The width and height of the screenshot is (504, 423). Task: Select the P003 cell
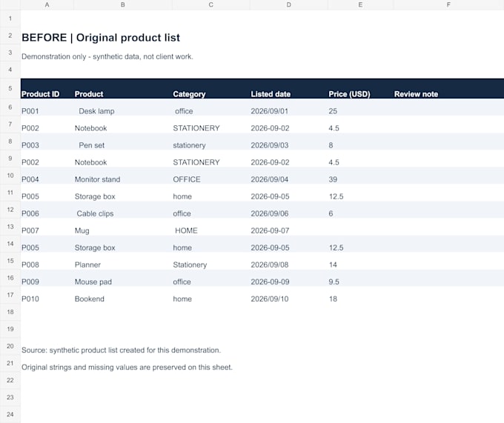click(47, 141)
